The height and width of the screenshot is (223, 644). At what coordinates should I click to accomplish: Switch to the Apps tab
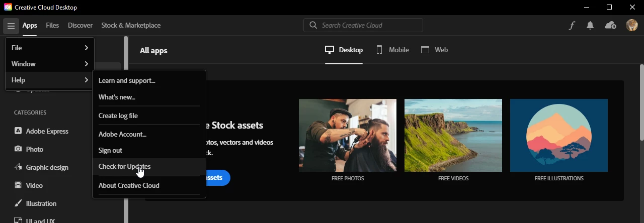(x=30, y=25)
